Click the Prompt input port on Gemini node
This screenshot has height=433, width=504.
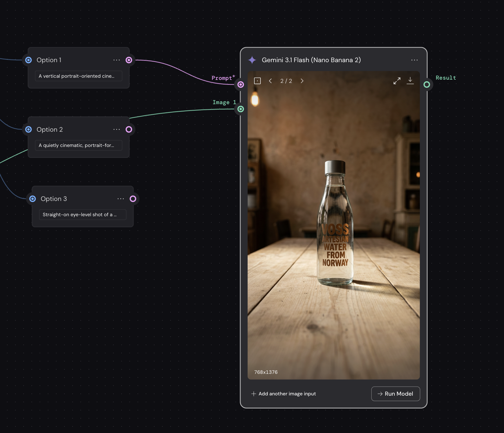tap(241, 85)
